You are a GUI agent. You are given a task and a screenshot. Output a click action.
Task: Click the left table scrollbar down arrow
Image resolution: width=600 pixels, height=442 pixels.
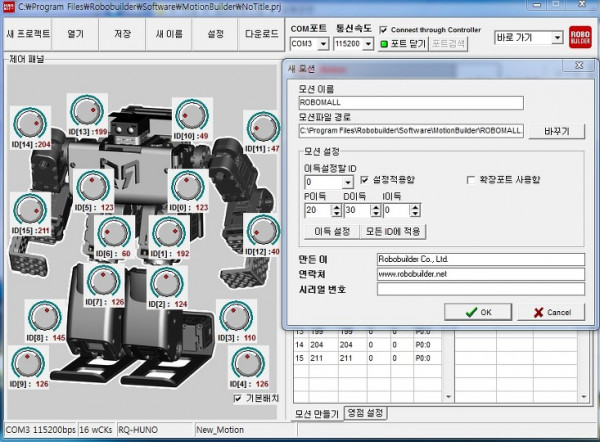click(448, 397)
